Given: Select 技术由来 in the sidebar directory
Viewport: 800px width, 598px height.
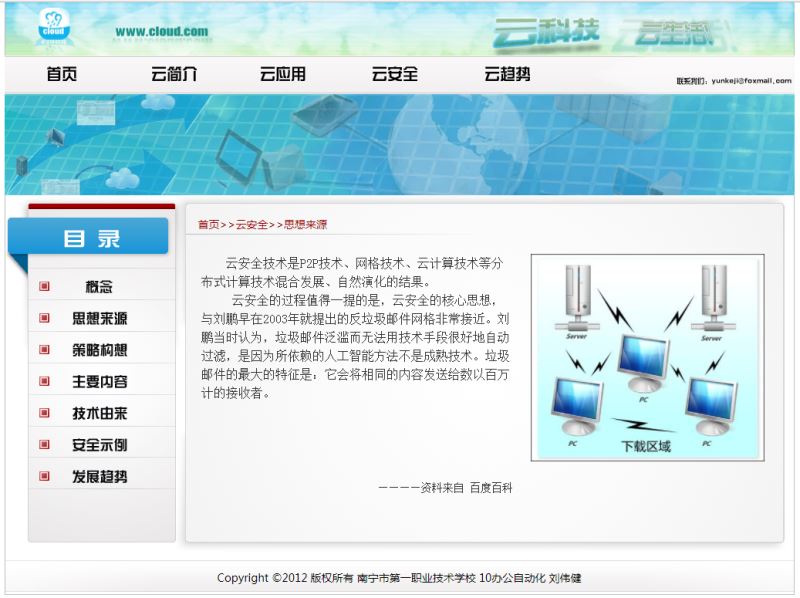Looking at the screenshot, I should pyautogui.click(x=99, y=413).
